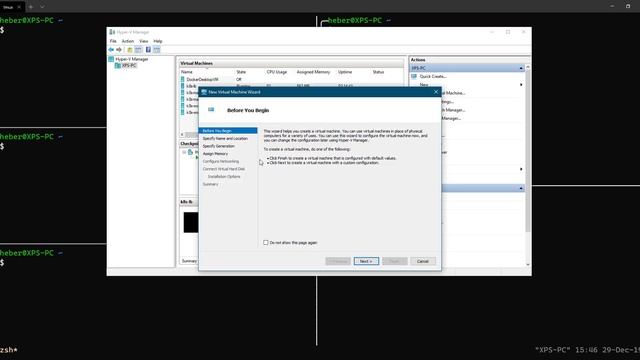Select the DockerDesktopVM virtual machine row

pyautogui.click(x=202, y=80)
